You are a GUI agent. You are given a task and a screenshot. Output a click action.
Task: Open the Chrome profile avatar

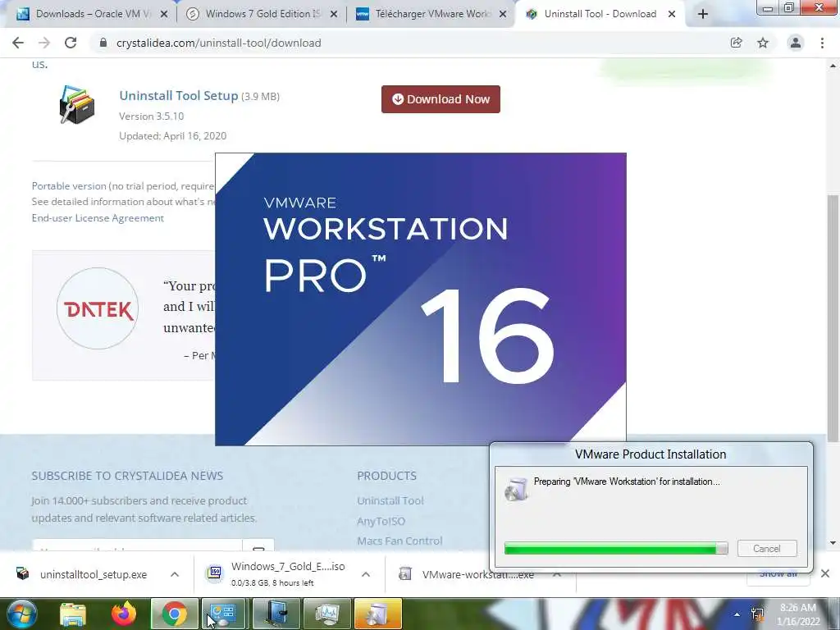click(x=796, y=43)
